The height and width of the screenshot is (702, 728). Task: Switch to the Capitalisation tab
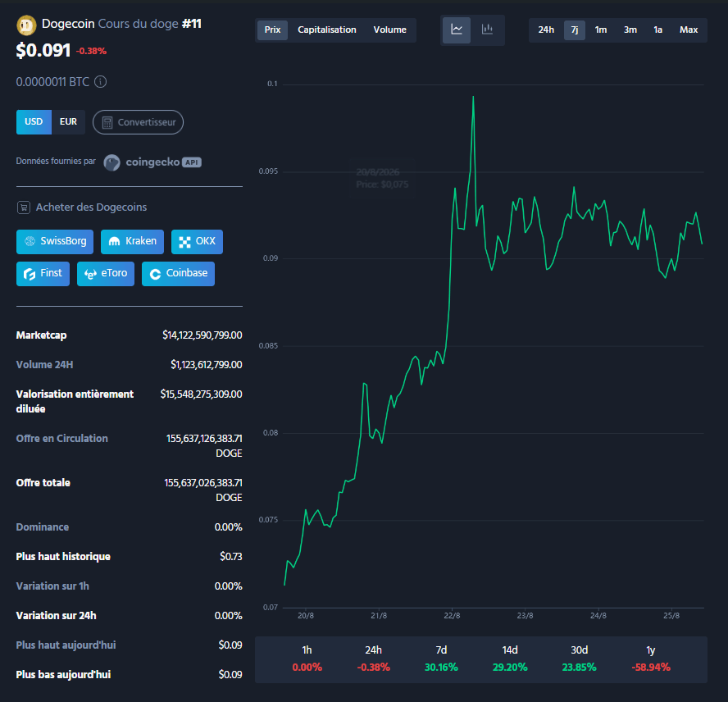click(x=327, y=30)
